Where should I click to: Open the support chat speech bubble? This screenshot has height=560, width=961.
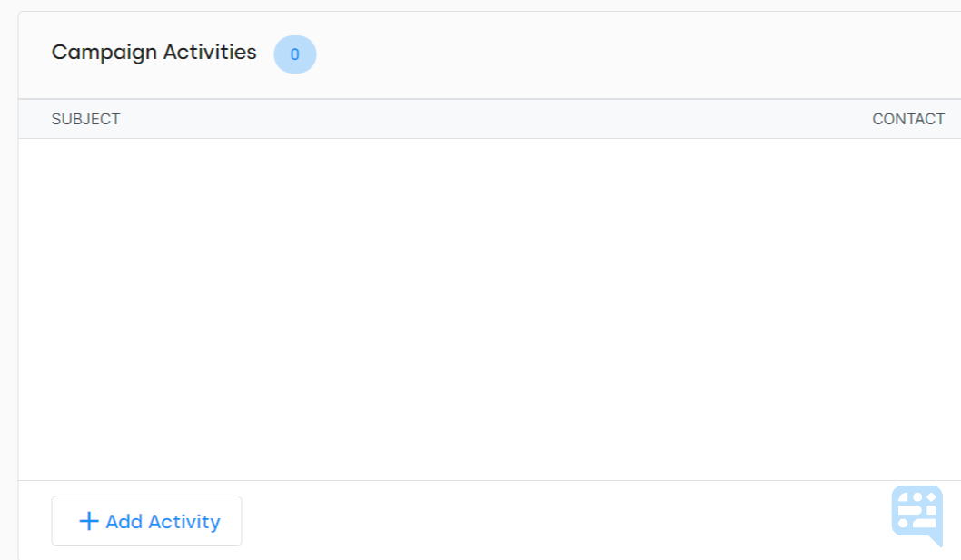(x=917, y=515)
